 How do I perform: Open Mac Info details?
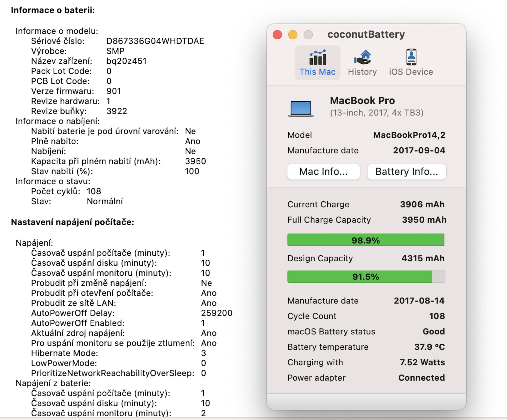point(323,172)
